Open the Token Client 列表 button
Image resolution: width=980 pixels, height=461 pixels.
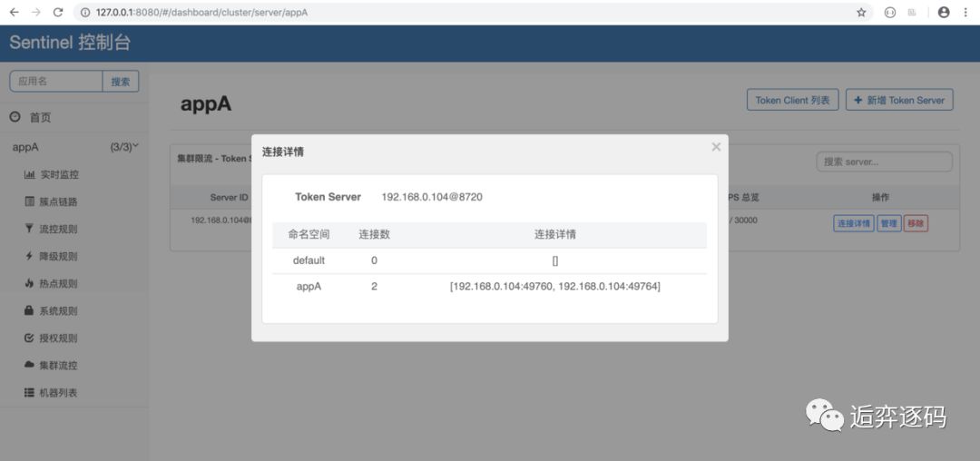click(x=792, y=100)
